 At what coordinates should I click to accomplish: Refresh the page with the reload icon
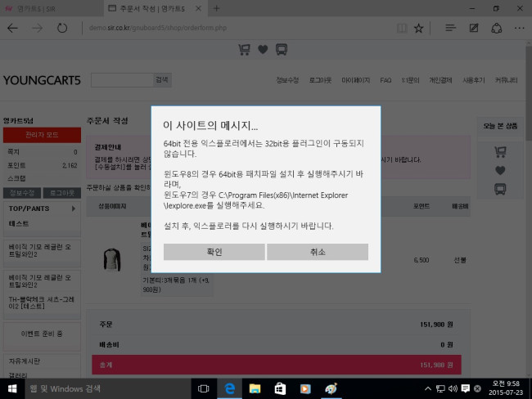tap(62, 28)
